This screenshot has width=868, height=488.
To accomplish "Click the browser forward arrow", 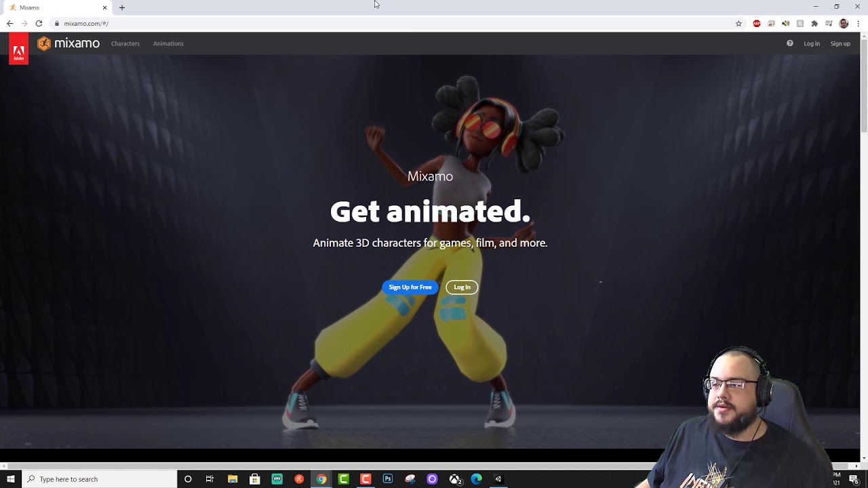I will tap(24, 23).
